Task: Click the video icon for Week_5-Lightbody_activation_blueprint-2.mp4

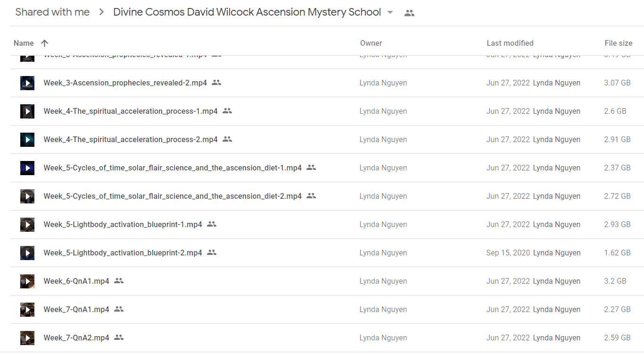Action: (27, 253)
